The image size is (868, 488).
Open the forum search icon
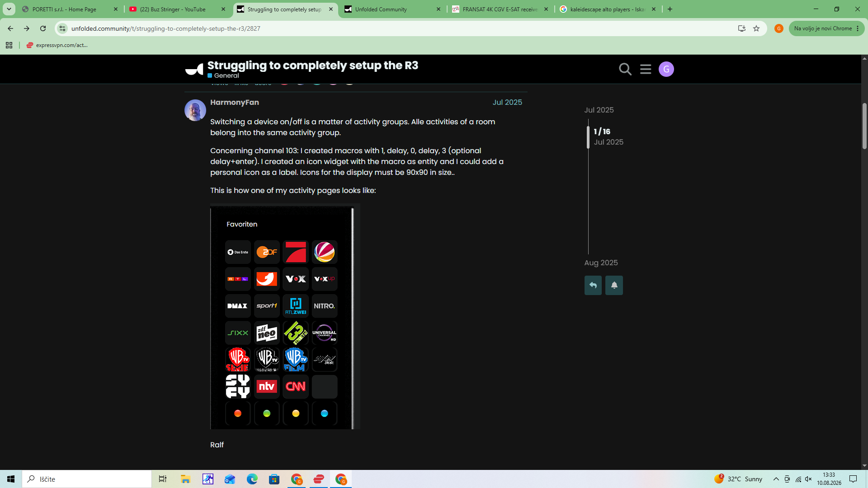(625, 69)
